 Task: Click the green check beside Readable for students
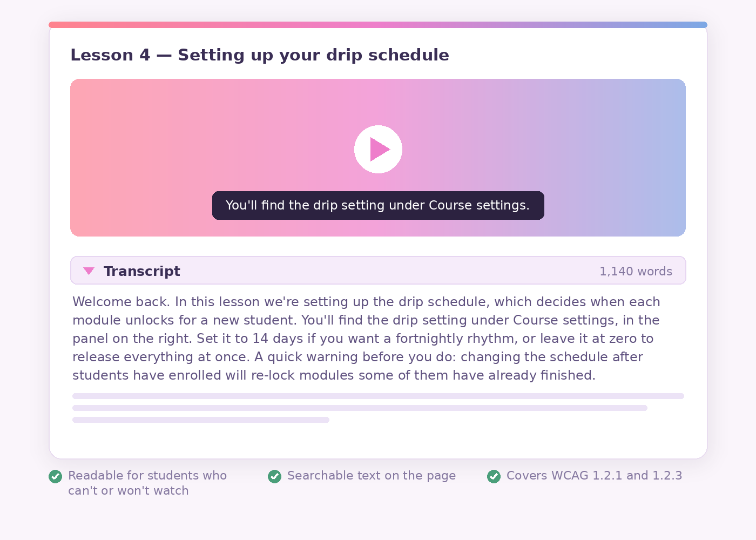(55, 476)
